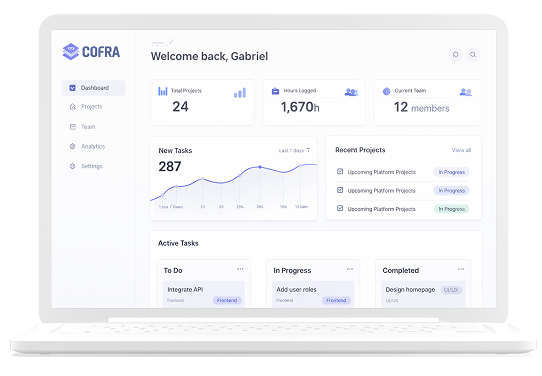Click the COFRA logo

91,51
